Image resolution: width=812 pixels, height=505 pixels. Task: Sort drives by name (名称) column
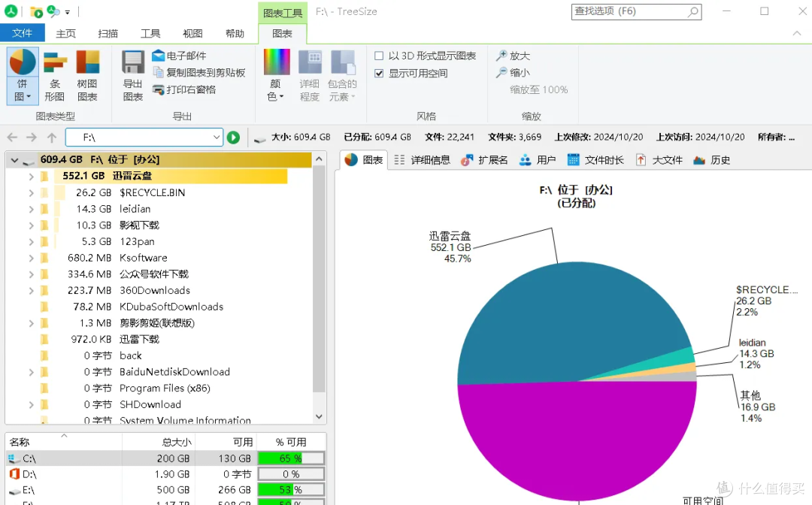[x=64, y=442]
